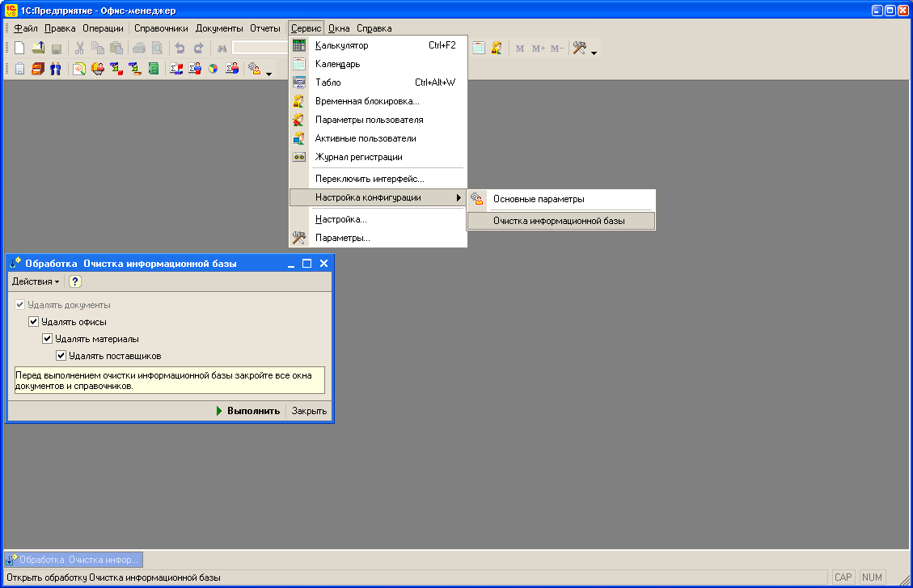Image resolution: width=913 pixels, height=588 pixels.
Task: Open the Отчеты menu
Action: pyautogui.click(x=265, y=28)
